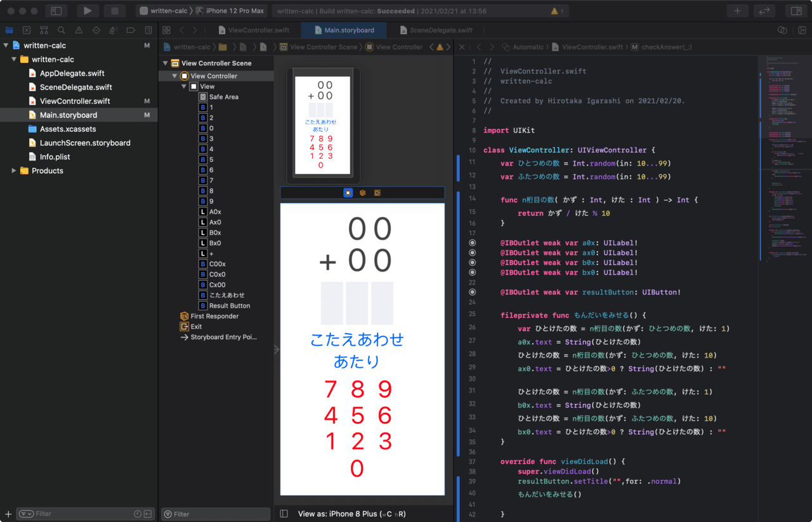This screenshot has height=522, width=812.
Task: Close the assistant editor pane
Action: 462,47
